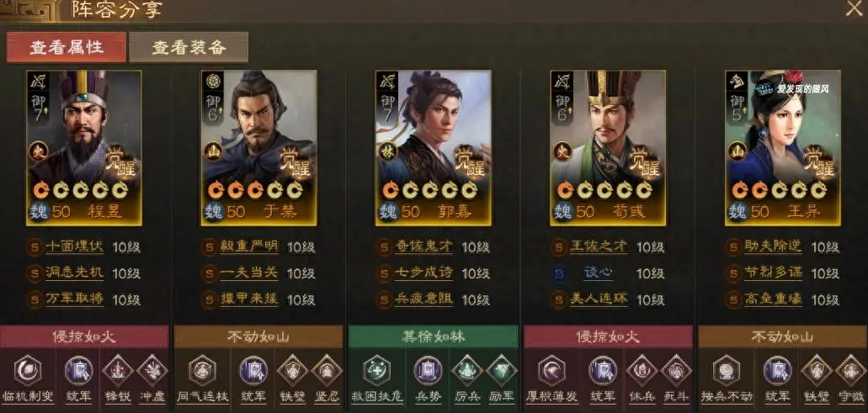Click the 其徐如林 green banner
The width and height of the screenshot is (868, 413).
click(433, 336)
